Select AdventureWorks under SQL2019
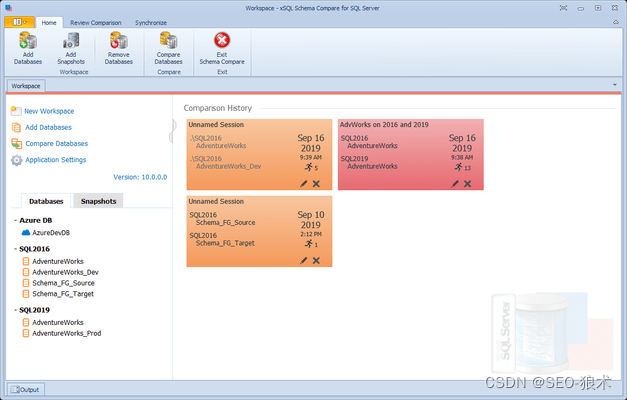This screenshot has width=627, height=400. tap(58, 322)
